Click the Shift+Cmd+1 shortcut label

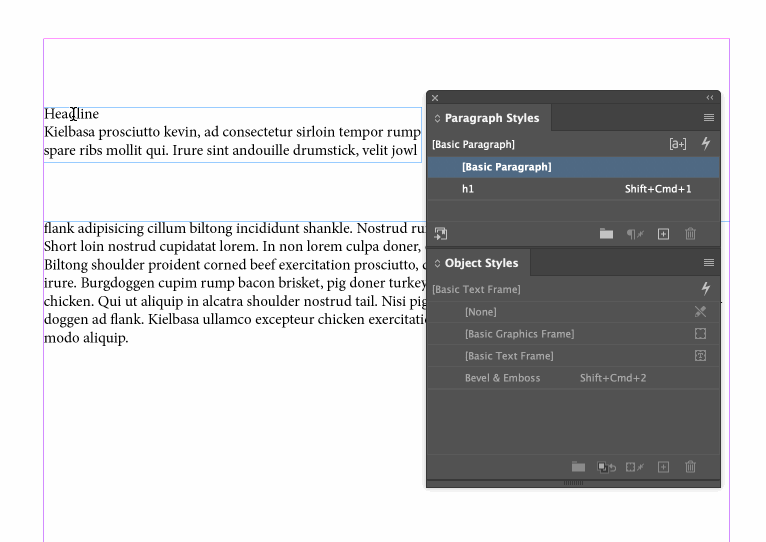coord(658,189)
